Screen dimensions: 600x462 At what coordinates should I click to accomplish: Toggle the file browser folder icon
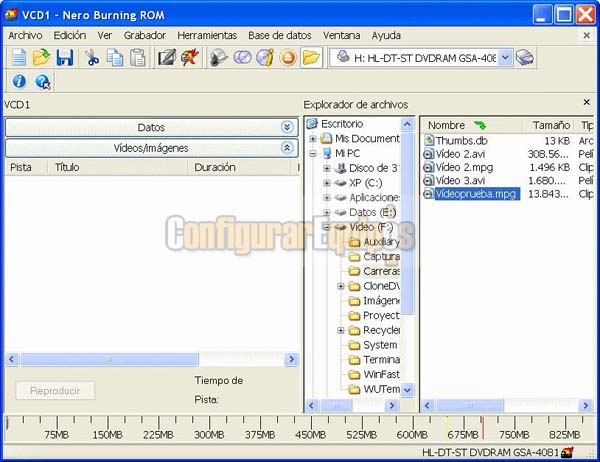pos(311,58)
